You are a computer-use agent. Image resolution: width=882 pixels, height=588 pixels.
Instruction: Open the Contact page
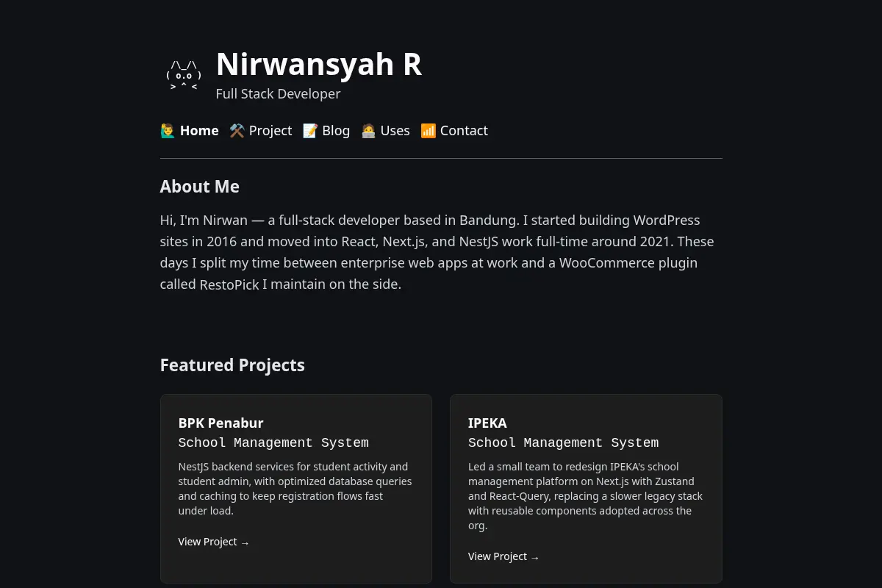tap(454, 131)
